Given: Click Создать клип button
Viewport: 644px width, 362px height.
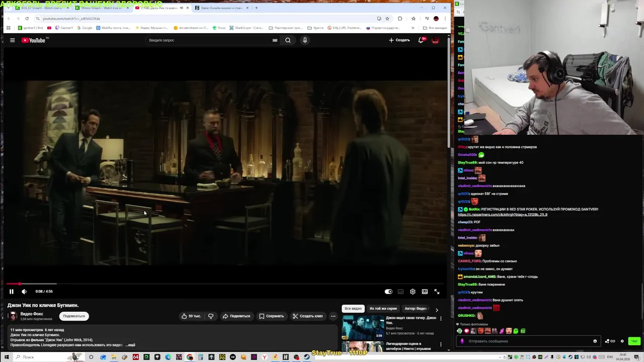Looking at the screenshot, I should [x=308, y=316].
